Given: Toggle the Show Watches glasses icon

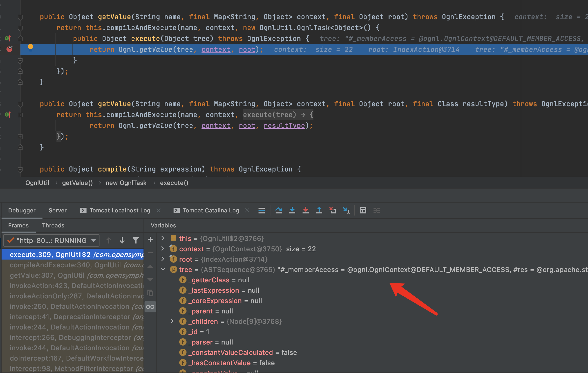Looking at the screenshot, I should click(x=150, y=307).
